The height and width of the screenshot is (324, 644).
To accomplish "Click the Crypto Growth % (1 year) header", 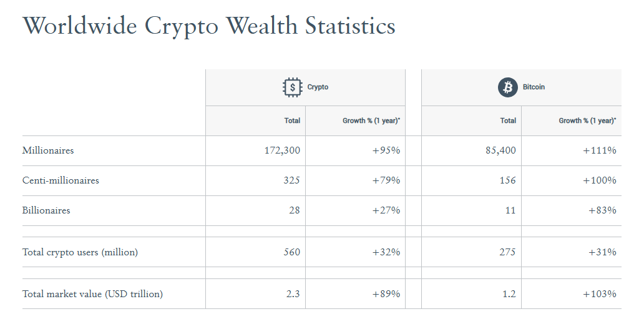I will (371, 120).
